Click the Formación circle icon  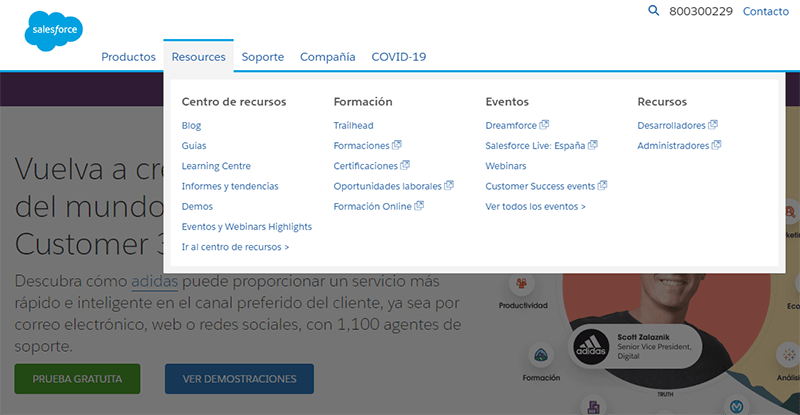pyautogui.click(x=540, y=356)
